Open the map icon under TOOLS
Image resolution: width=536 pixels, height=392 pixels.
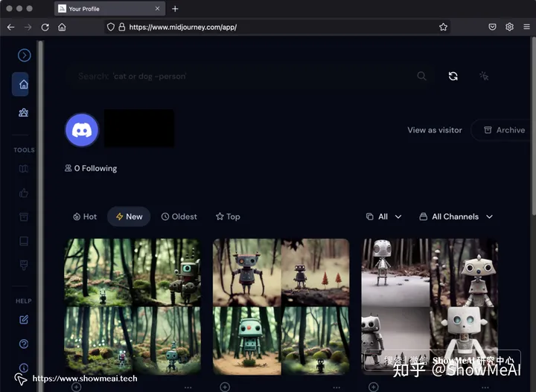24,169
